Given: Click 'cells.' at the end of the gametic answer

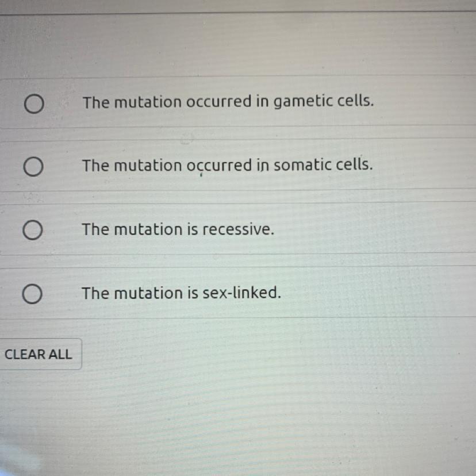Looking at the screenshot, I should (x=355, y=102).
